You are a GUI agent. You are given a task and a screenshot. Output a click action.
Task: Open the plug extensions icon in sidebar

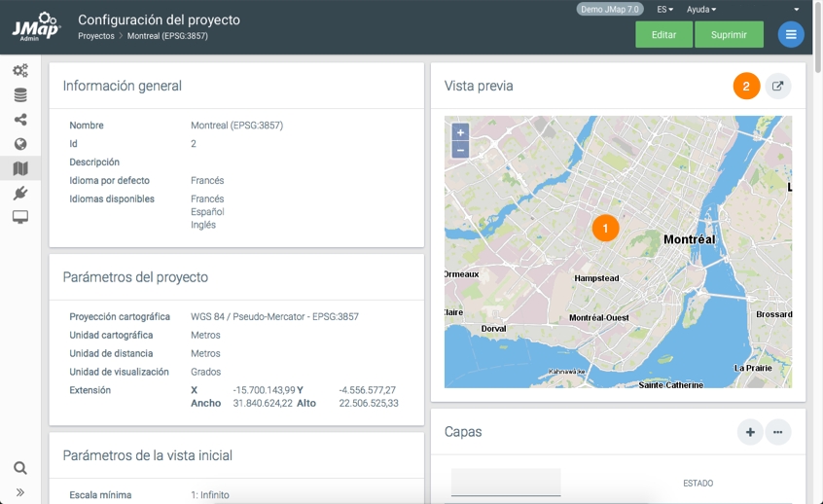click(20, 193)
